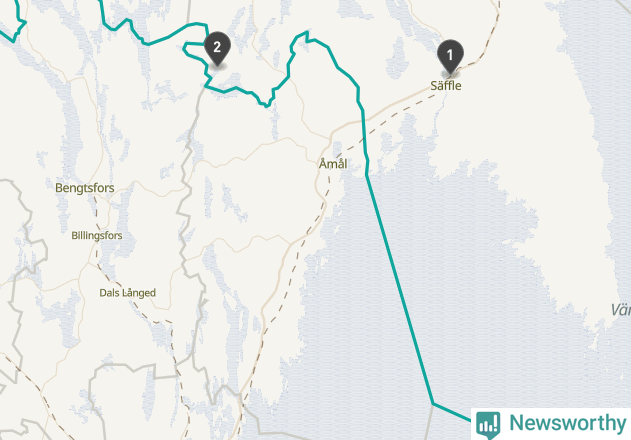This screenshot has height=440, width=631.
Task: Click the Säffle town label
Action: point(446,86)
